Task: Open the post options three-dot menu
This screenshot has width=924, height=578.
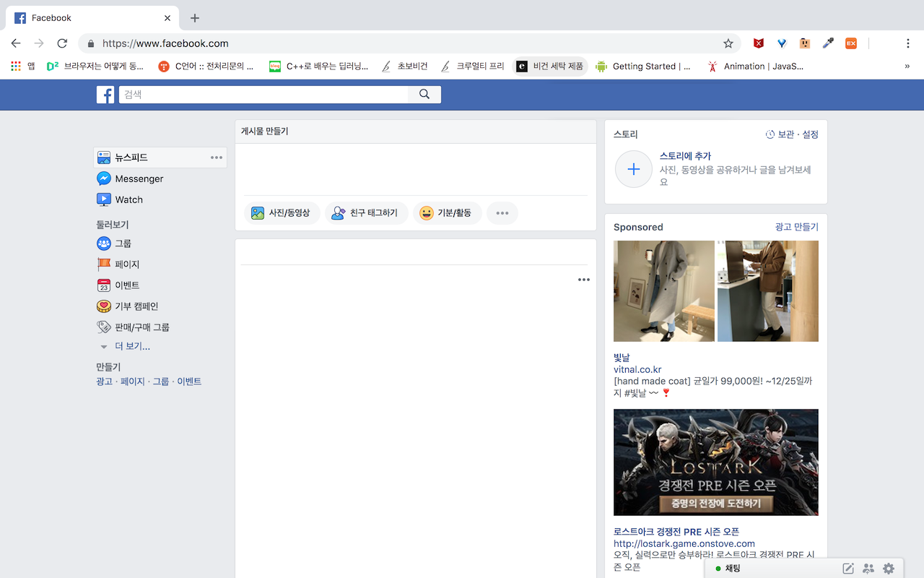Action: click(583, 280)
